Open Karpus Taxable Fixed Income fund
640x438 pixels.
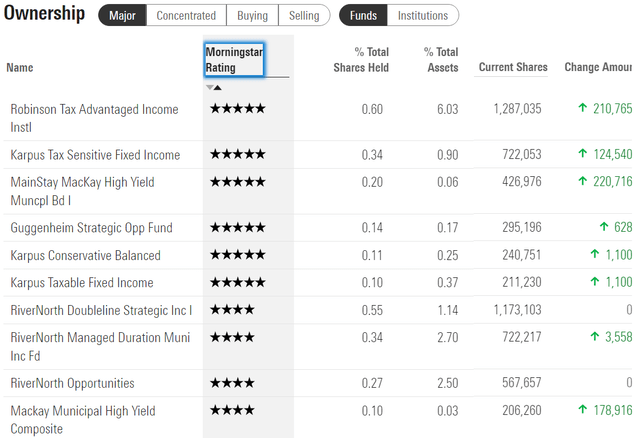(82, 282)
